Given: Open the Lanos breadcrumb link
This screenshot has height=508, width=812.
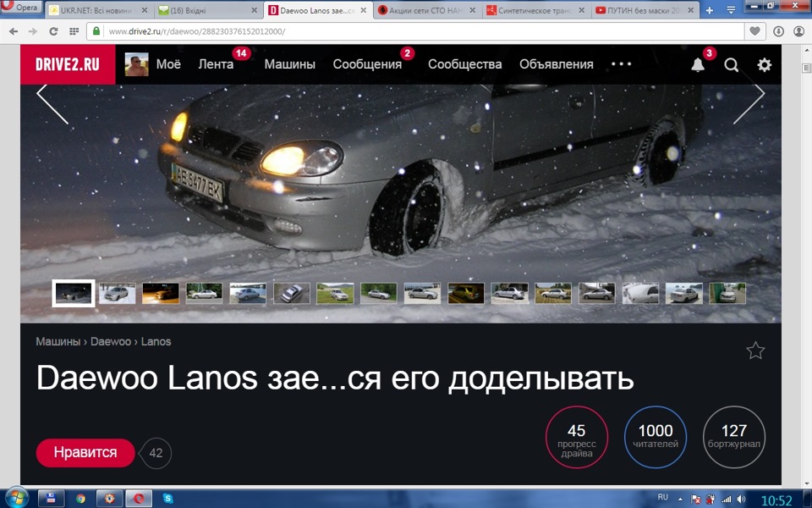Looking at the screenshot, I should pyautogui.click(x=156, y=341).
